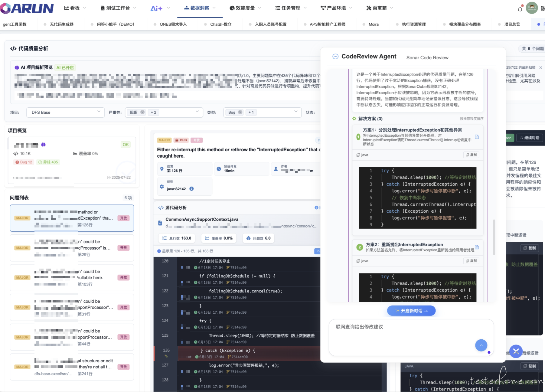Click document icon beside 方案2
The height and width of the screenshot is (392, 545).
pyautogui.click(x=477, y=247)
